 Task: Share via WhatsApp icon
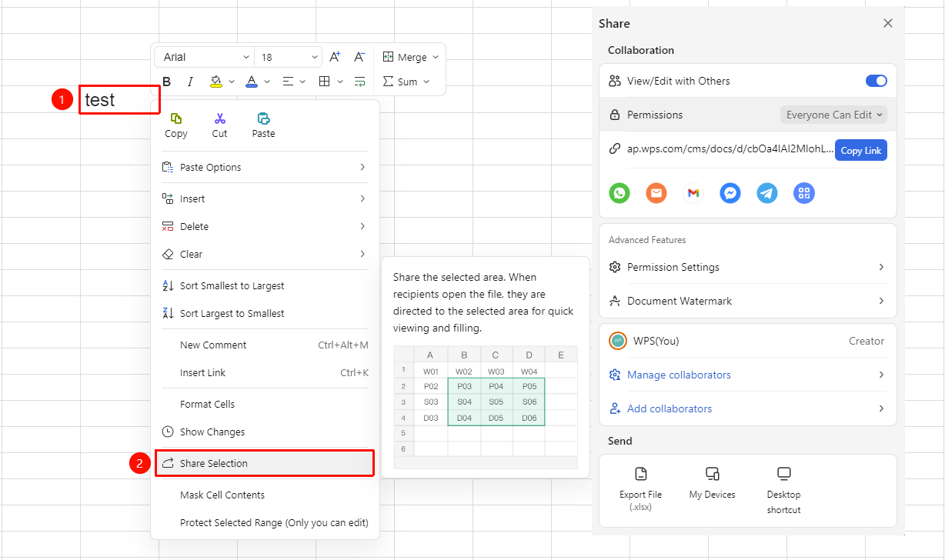[x=619, y=193]
